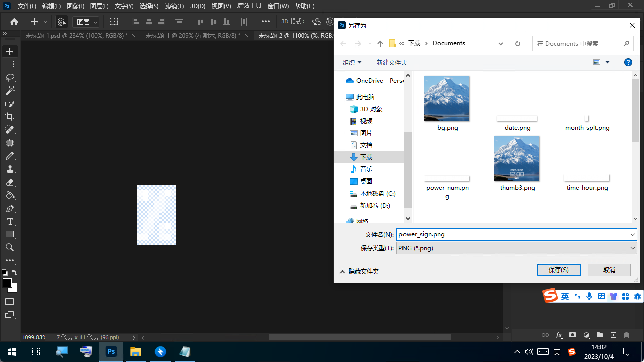Click the 保存(S) button
The width and height of the screenshot is (644, 362).
pyautogui.click(x=558, y=270)
